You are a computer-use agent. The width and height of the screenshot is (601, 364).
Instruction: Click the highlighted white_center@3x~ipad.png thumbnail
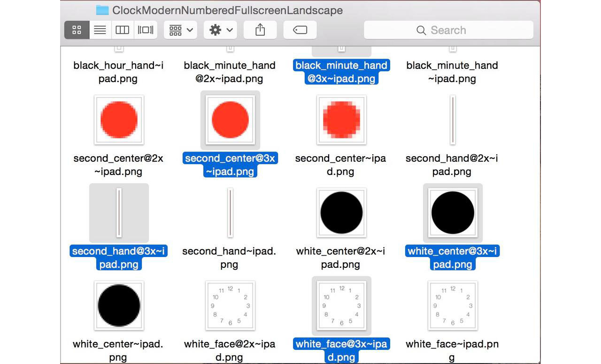(453, 212)
